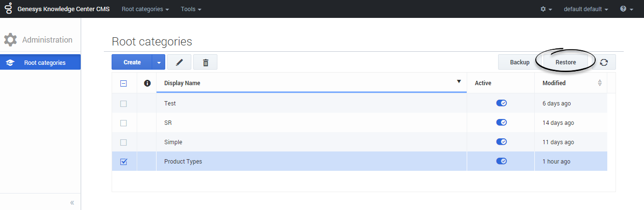Click the Backup button
The width and height of the screenshot is (644, 210).
519,62
